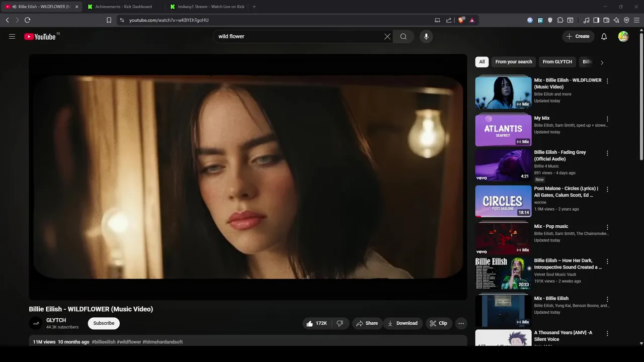Open YouTube notifications bell
644x362 pixels.
click(604, 36)
